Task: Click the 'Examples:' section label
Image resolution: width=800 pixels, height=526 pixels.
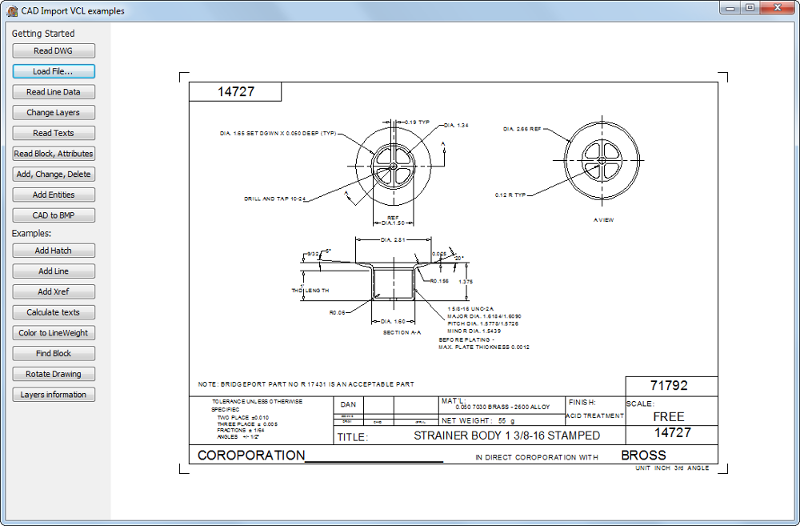Action: point(32,234)
